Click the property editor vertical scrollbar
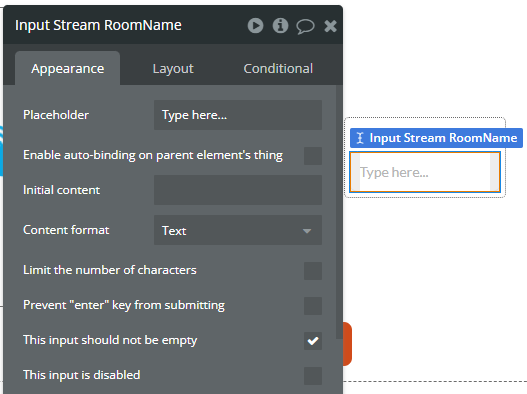Image resolution: width=527 pixels, height=394 pixels. click(339, 212)
